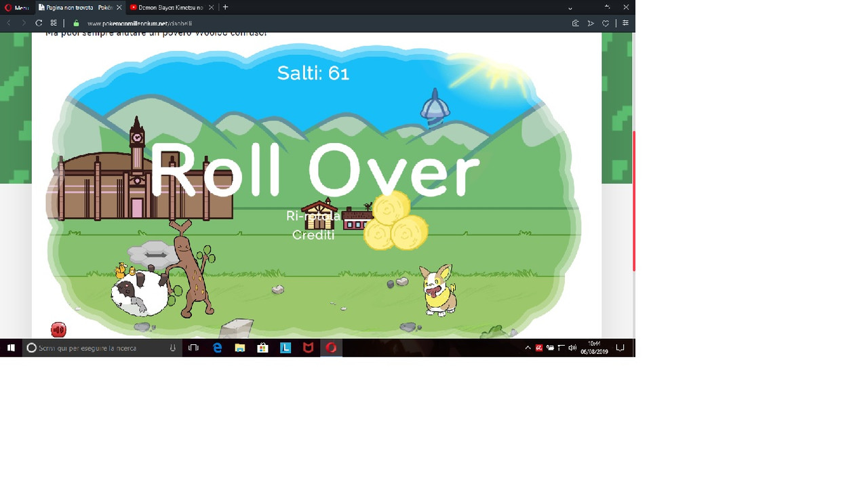Image resolution: width=868 pixels, height=488 pixels.
Task: Open the Opera Menu button
Action: tap(17, 7)
